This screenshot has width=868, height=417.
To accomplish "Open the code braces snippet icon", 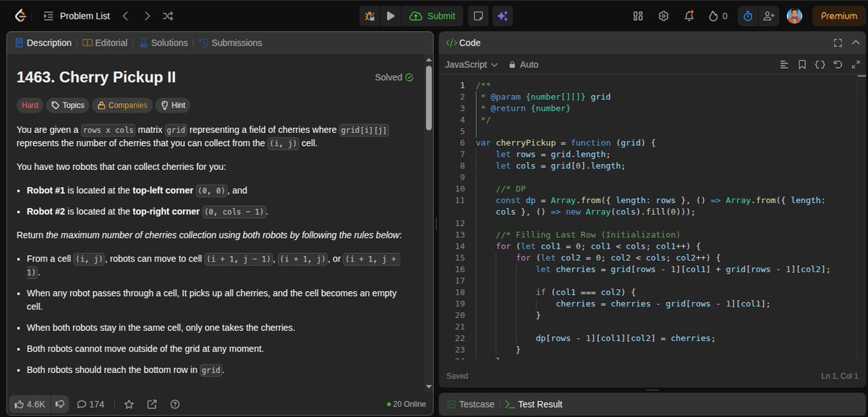I will [820, 64].
